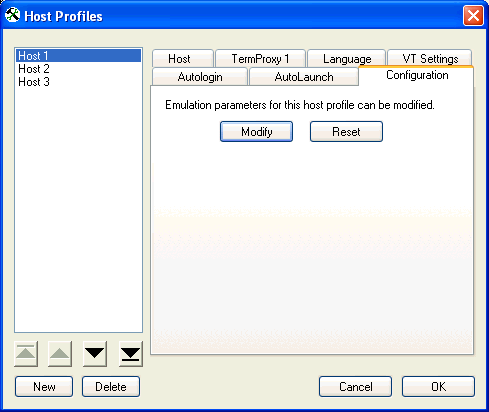Delete the selected host profile
The height and width of the screenshot is (412, 489).
111,387
